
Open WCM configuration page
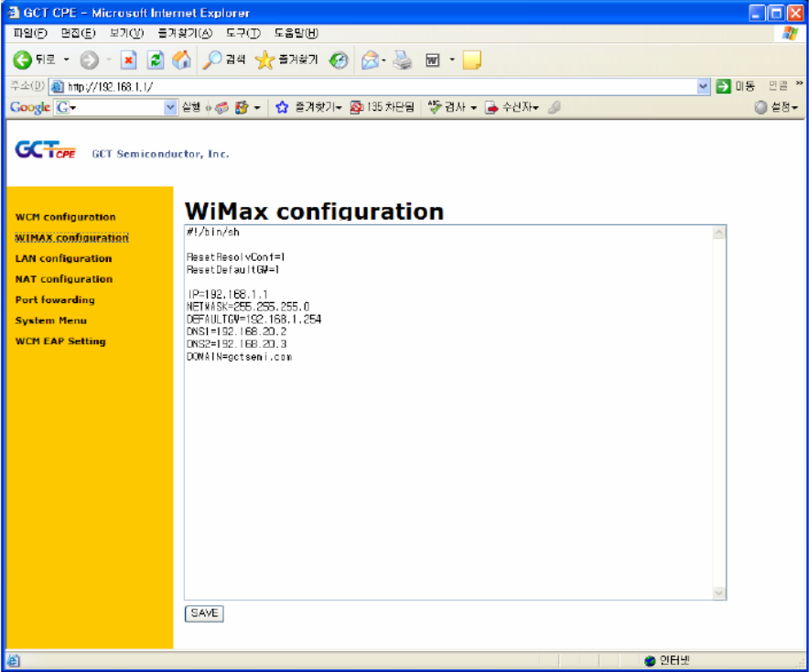point(66,217)
